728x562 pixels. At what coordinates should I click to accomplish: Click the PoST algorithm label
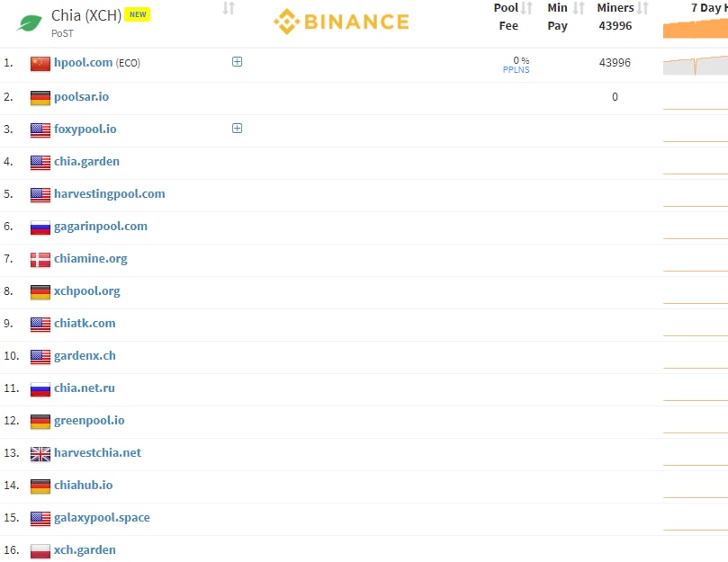point(62,33)
